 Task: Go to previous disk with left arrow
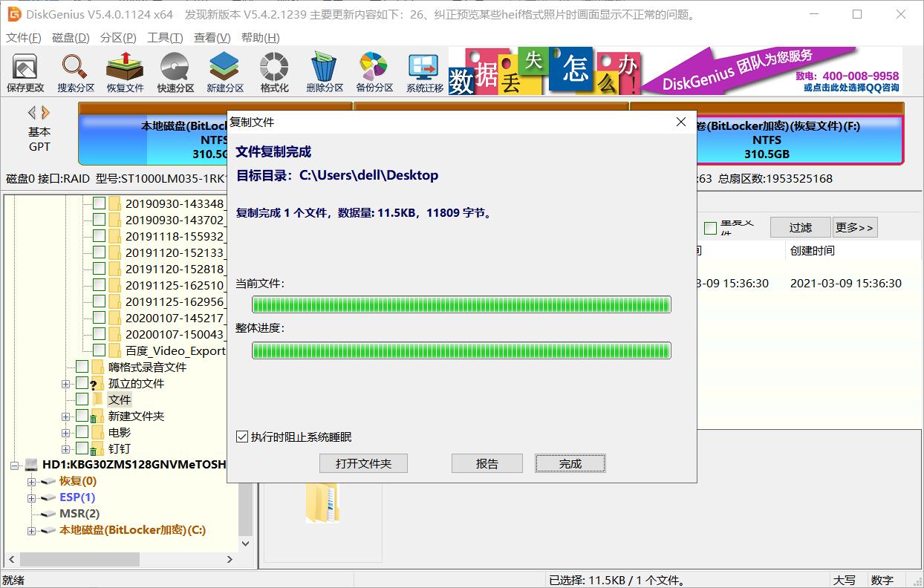pyautogui.click(x=32, y=113)
